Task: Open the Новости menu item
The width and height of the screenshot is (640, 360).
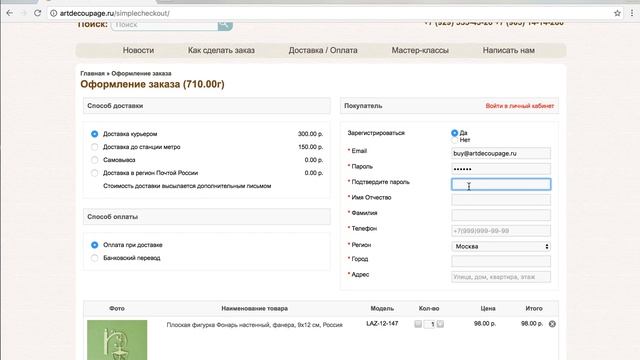Action: 138,50
